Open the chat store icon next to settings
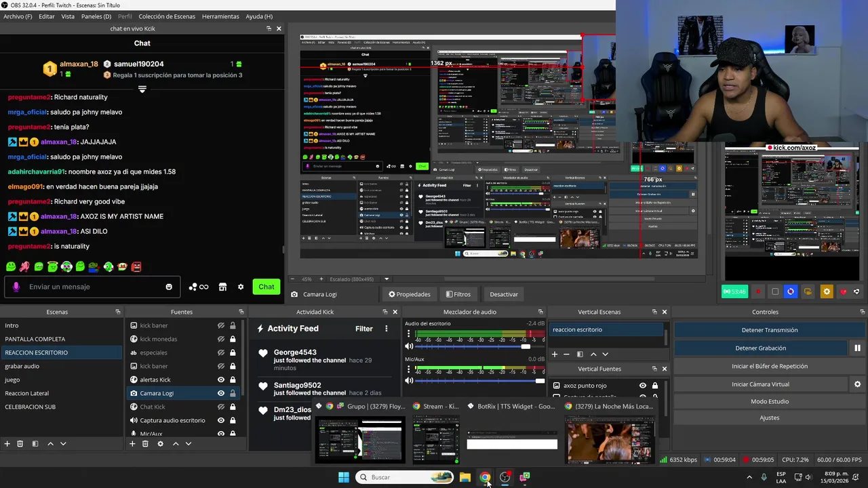Screen dimensions: 868x488 point(222,287)
